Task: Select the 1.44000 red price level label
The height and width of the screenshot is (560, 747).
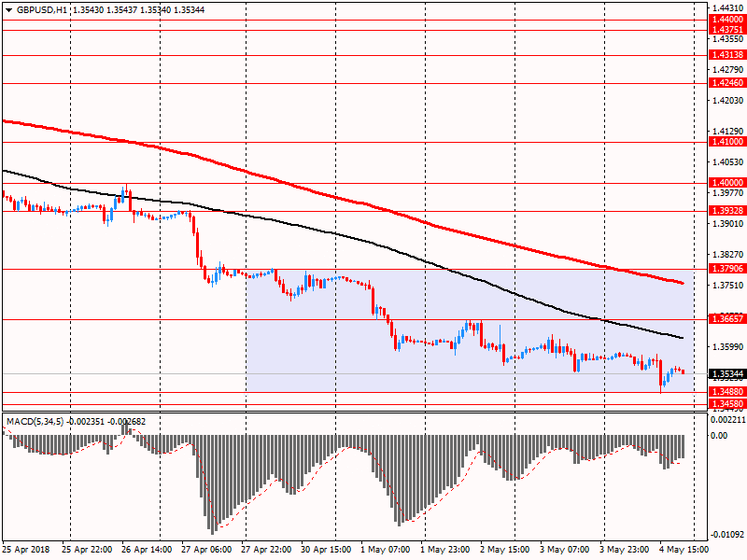Action: click(x=727, y=20)
